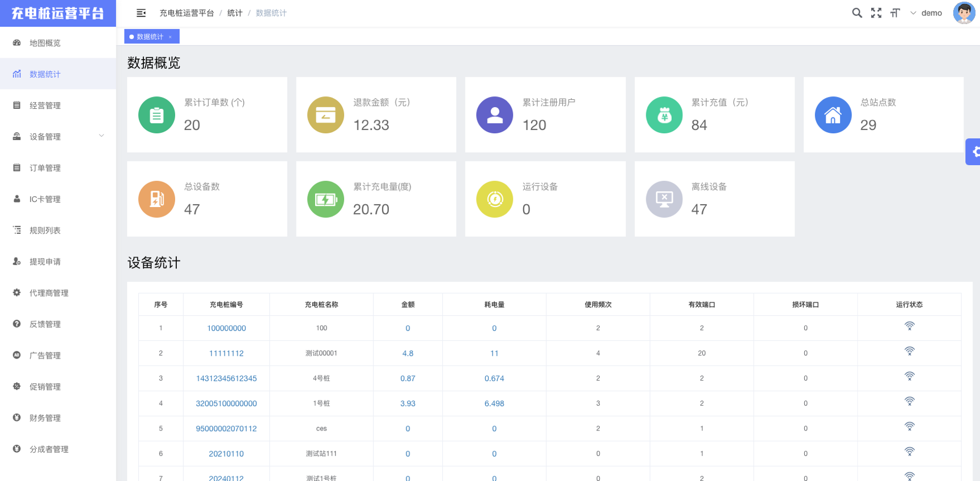Click the platform logo 充电桩运营平台
The image size is (980, 481).
pyautogui.click(x=58, y=13)
